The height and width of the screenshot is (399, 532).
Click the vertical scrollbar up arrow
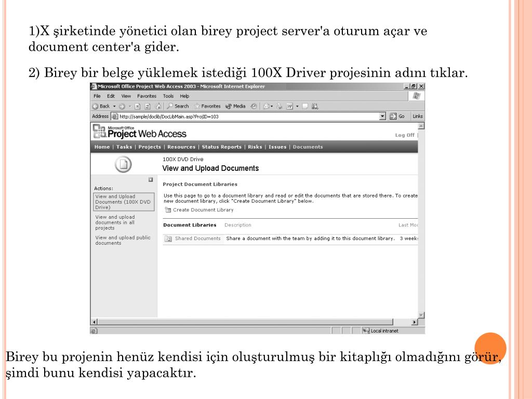tap(421, 126)
